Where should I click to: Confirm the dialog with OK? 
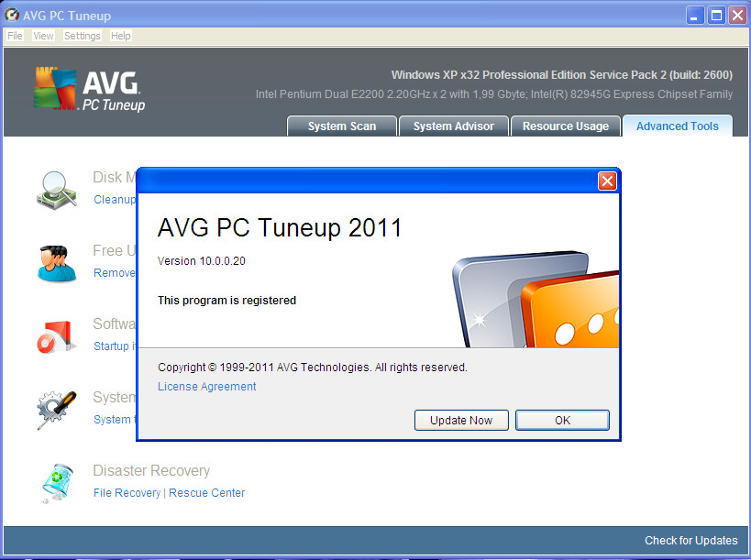(x=562, y=421)
